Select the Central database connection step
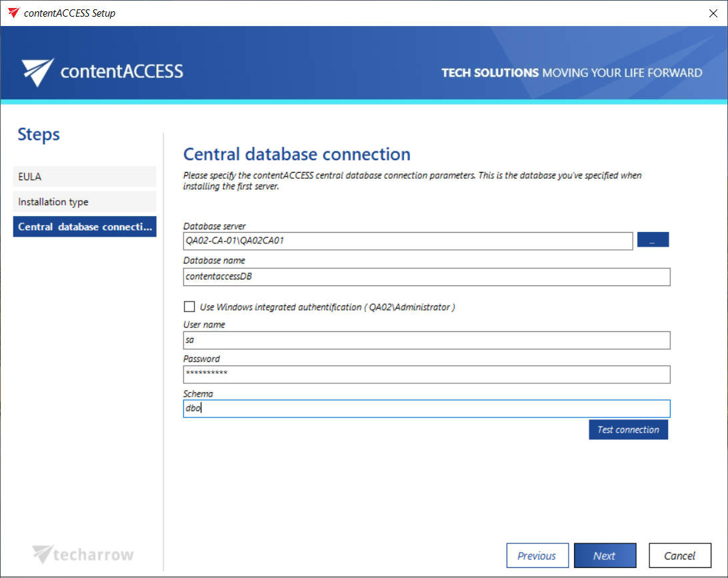This screenshot has height=578, width=728. [85, 227]
